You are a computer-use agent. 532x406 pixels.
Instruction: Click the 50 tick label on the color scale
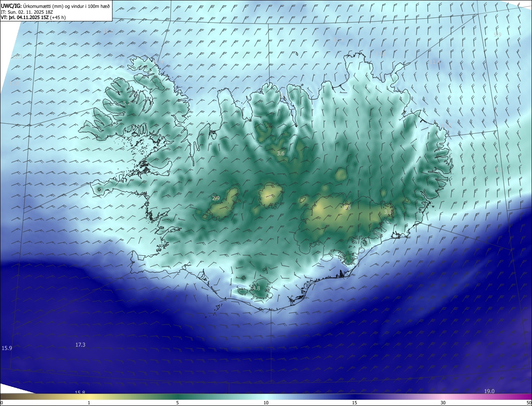(x=529, y=403)
